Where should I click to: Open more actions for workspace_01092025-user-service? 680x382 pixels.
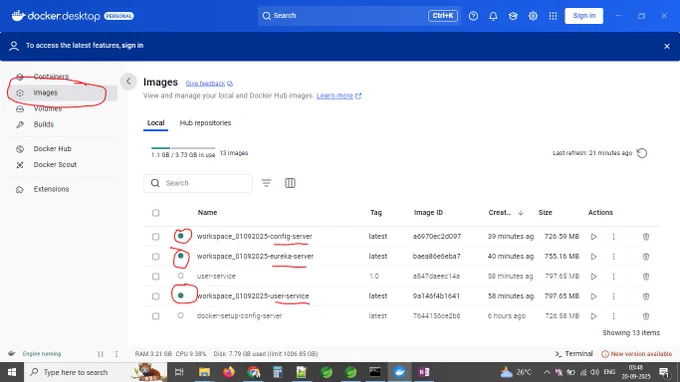click(x=614, y=297)
